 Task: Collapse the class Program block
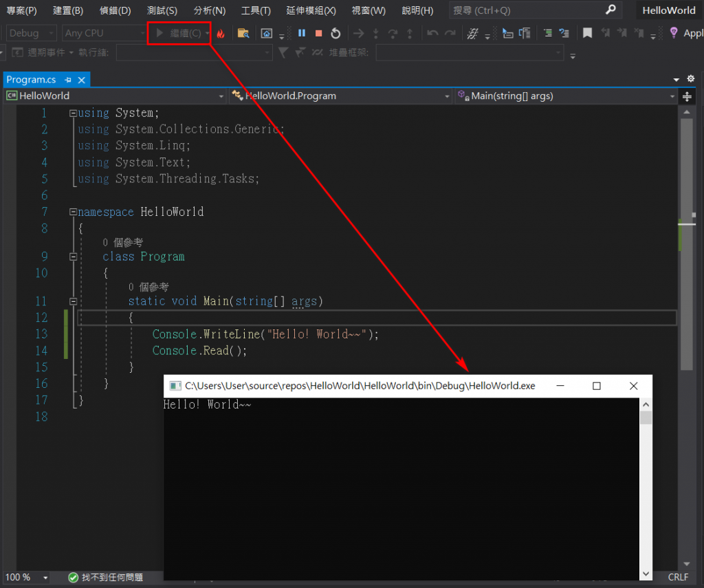point(73,257)
